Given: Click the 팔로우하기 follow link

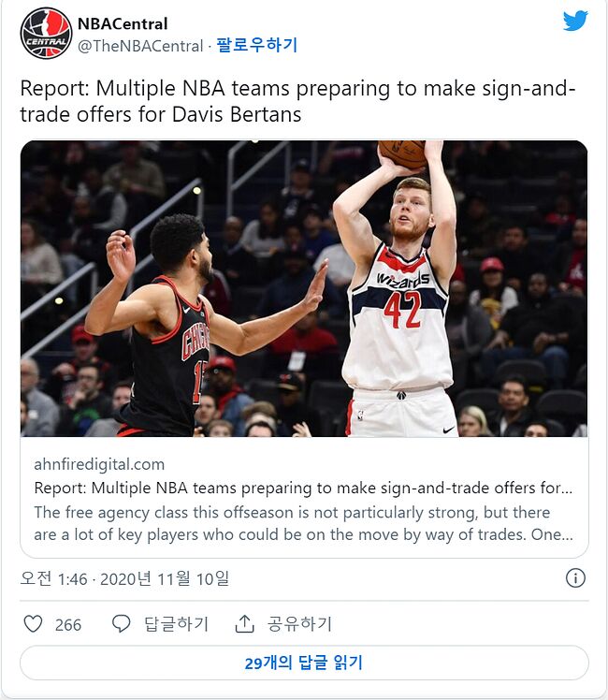Looking at the screenshot, I should pyautogui.click(x=257, y=45).
